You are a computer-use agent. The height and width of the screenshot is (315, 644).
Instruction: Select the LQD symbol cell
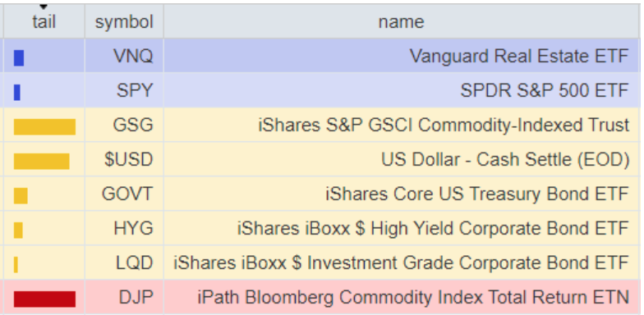(124, 262)
